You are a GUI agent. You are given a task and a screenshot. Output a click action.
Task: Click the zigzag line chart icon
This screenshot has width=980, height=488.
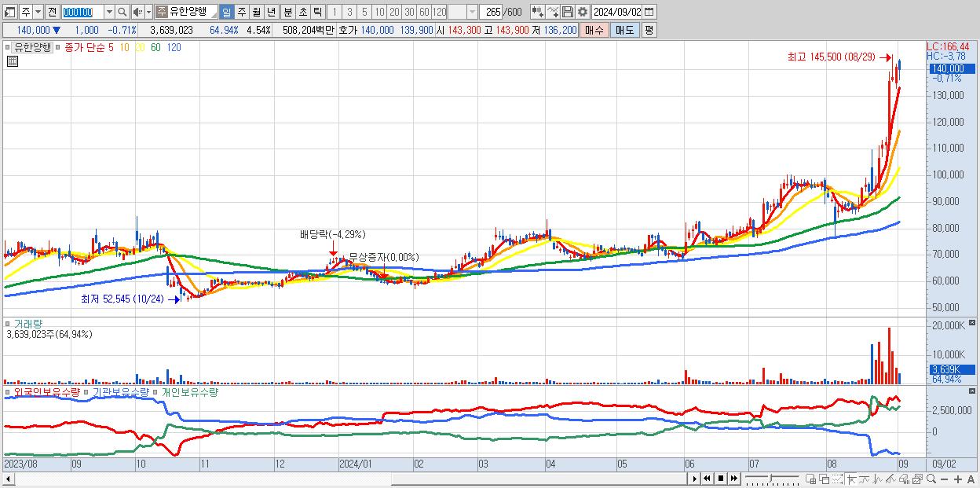pyautogui.click(x=878, y=479)
